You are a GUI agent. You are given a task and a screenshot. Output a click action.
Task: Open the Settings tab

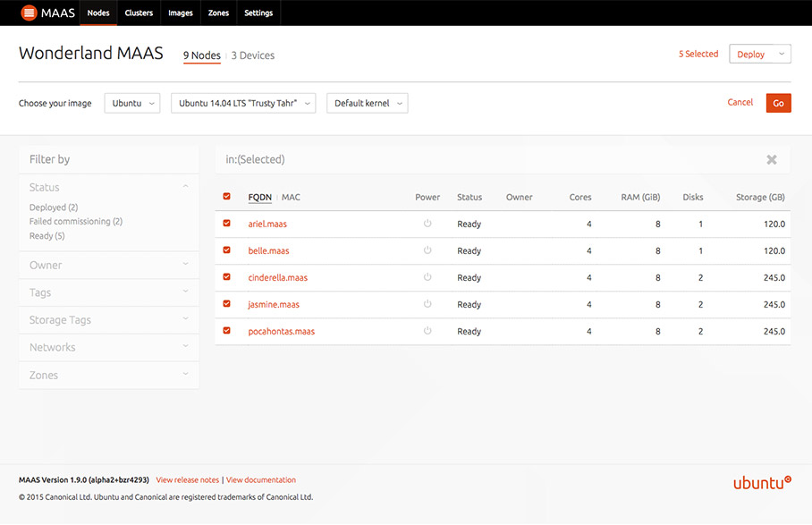[258, 13]
